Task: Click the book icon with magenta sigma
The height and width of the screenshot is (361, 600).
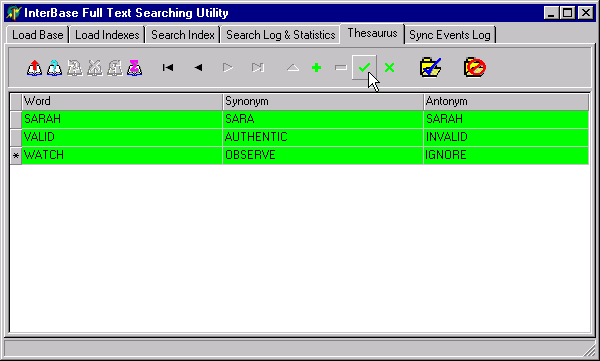Action: 134,68
